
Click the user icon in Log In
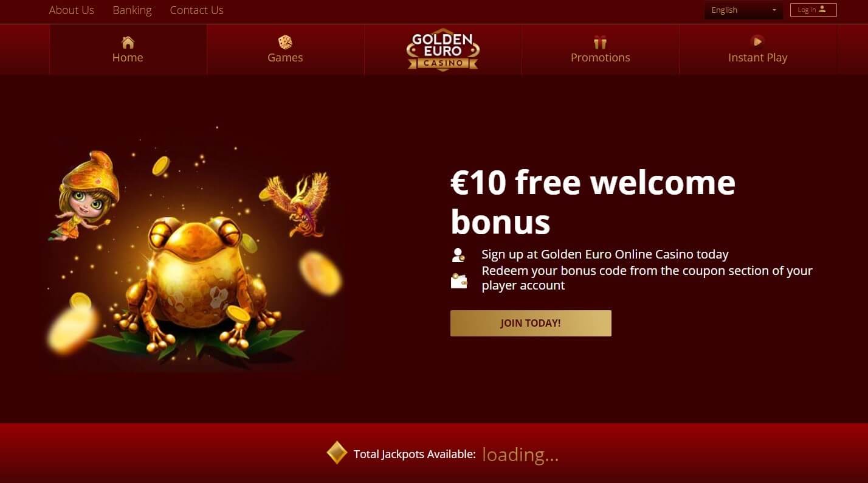point(822,9)
